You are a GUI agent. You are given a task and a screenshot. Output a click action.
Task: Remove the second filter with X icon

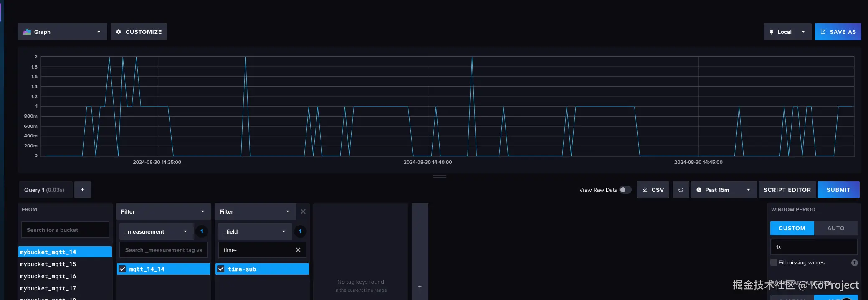303,211
